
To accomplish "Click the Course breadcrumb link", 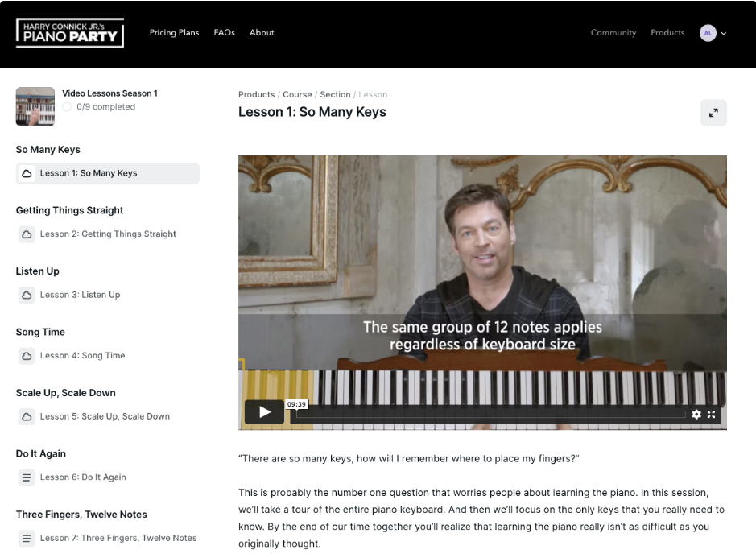I will (297, 94).
